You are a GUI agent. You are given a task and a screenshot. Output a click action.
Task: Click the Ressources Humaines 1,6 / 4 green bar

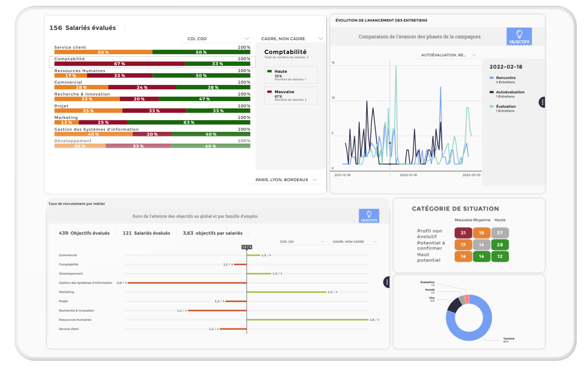coord(307,320)
